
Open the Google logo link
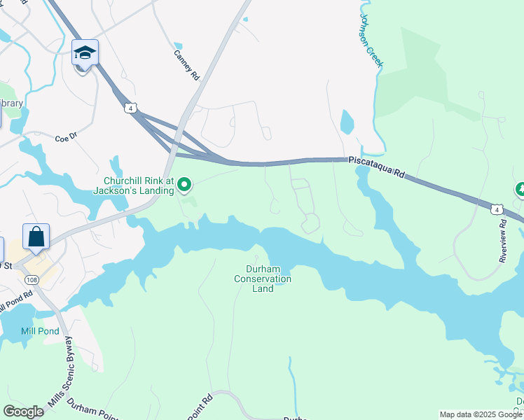[x=23, y=412]
